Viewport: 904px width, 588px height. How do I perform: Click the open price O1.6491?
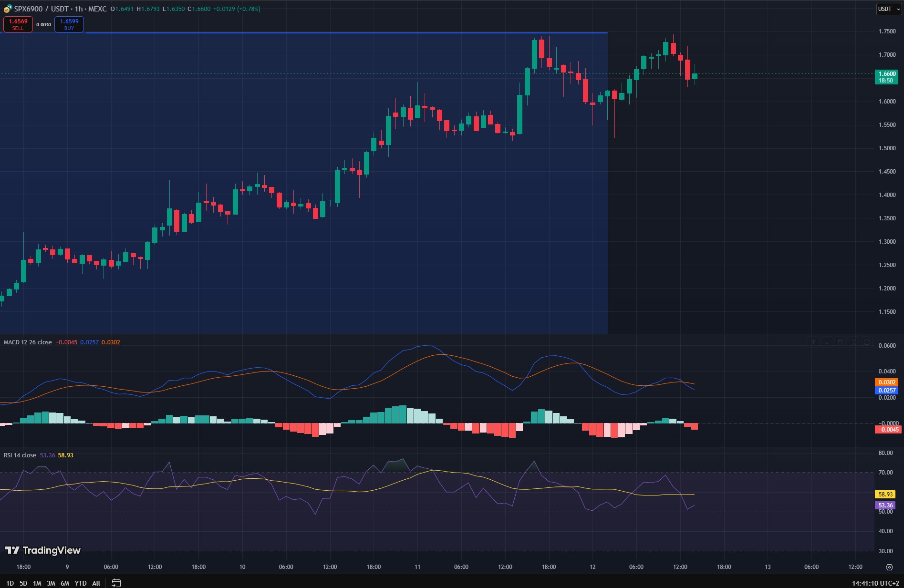[122, 9]
